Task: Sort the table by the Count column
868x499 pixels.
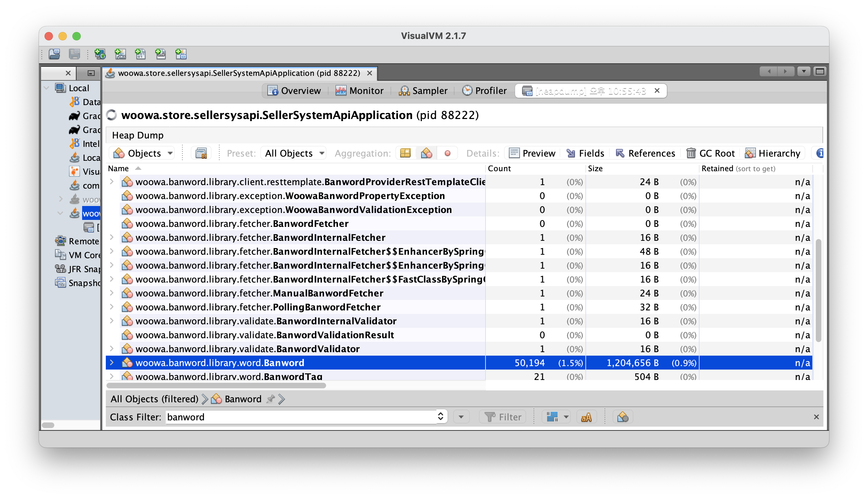Action: pos(535,168)
